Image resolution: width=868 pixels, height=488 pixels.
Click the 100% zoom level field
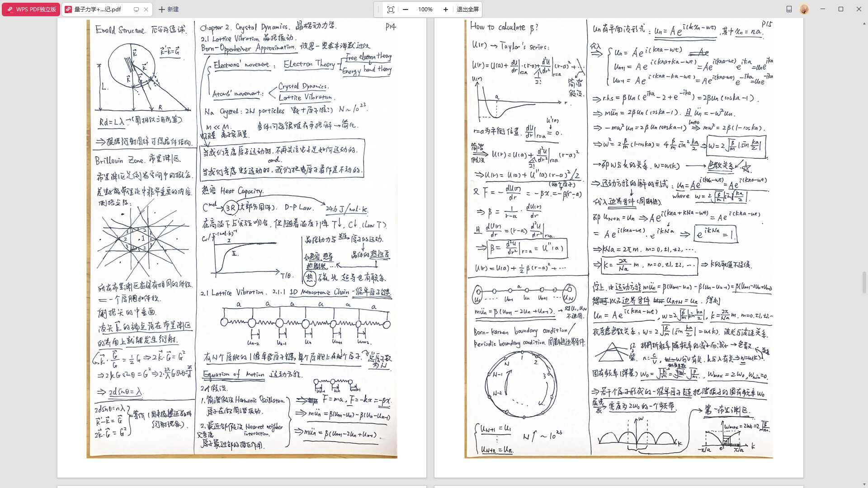coord(425,9)
